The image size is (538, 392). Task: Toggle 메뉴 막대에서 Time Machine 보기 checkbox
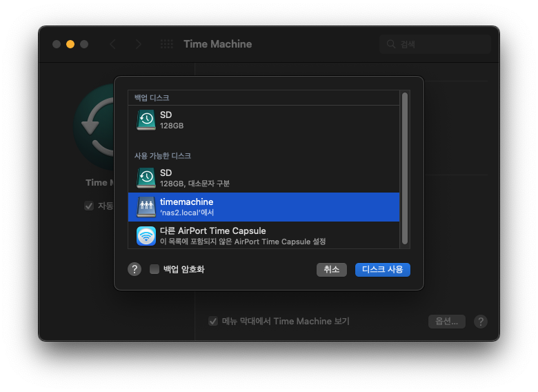click(213, 322)
